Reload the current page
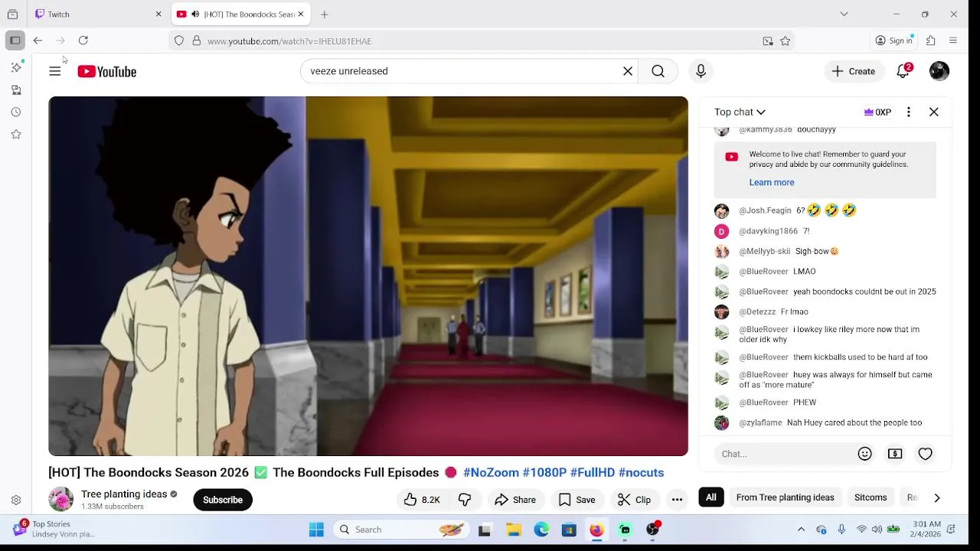980x551 pixels. (x=83, y=41)
